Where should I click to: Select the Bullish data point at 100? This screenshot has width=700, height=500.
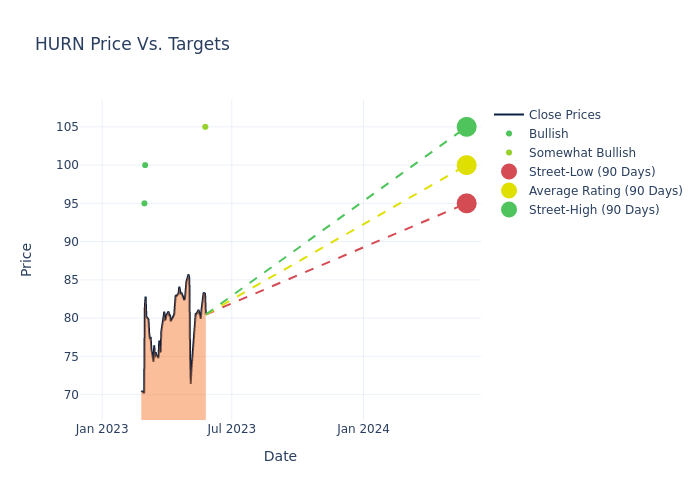[145, 165]
